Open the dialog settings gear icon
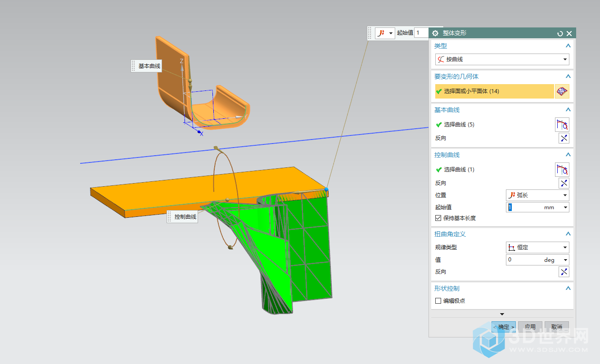This screenshot has width=600, height=364. click(435, 33)
